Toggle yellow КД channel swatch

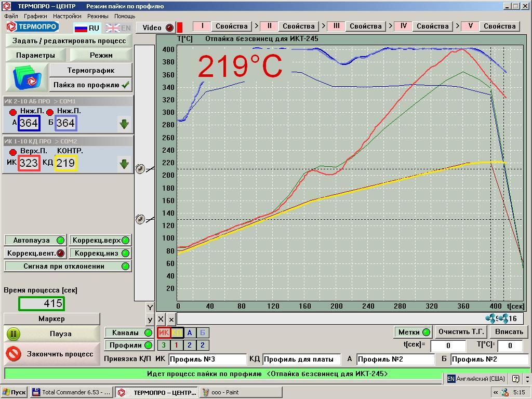[x=177, y=333]
